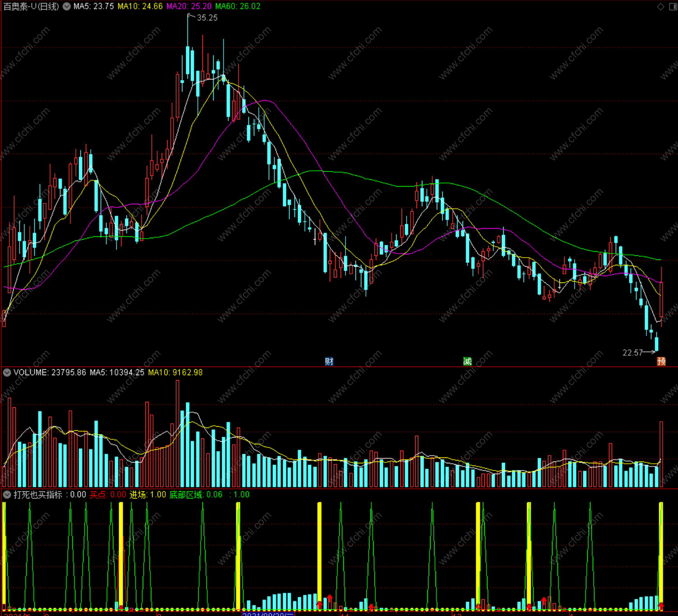
Task: Select the MA5: 23.75 label
Action: 94,6
